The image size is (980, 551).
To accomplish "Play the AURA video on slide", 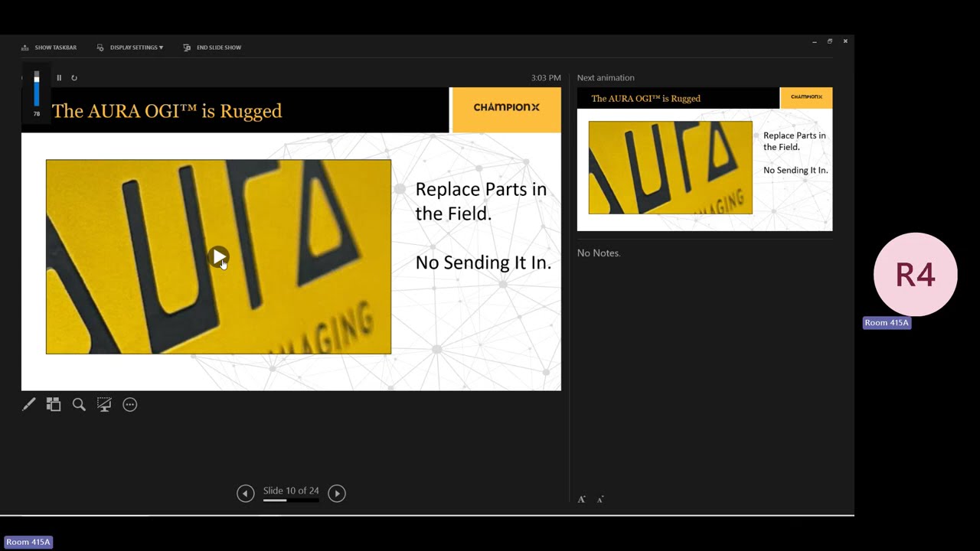I will [x=218, y=256].
